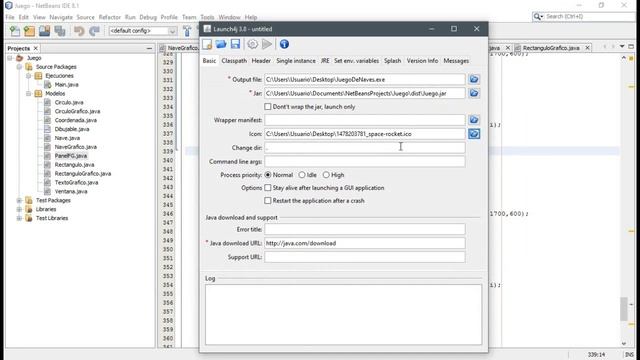
Task: Browse for the Jar file
Action: [x=474, y=93]
